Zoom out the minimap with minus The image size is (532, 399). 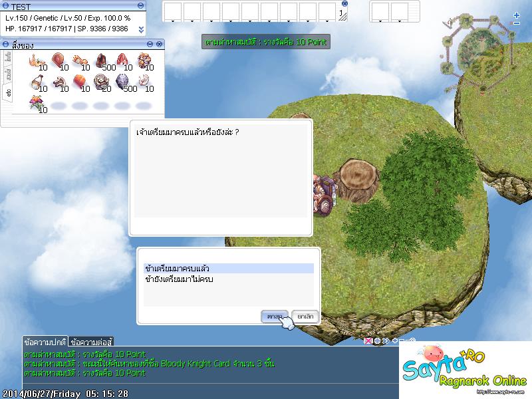tap(517, 23)
